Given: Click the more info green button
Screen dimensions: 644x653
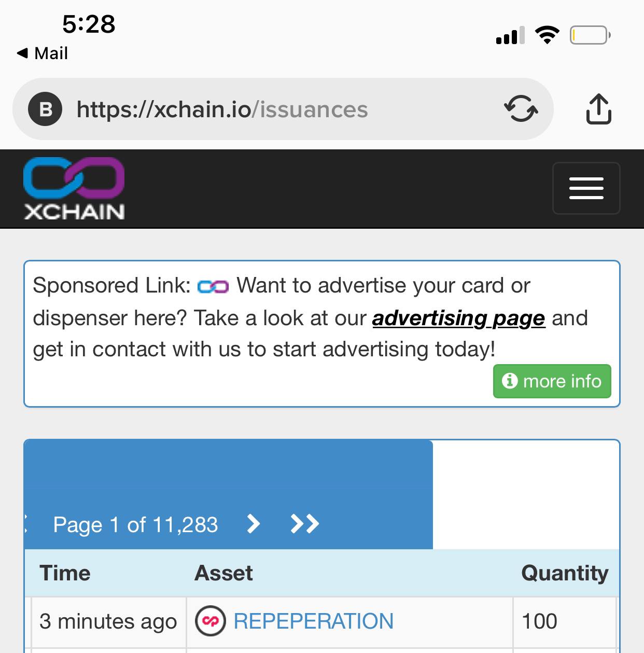Looking at the screenshot, I should point(552,381).
